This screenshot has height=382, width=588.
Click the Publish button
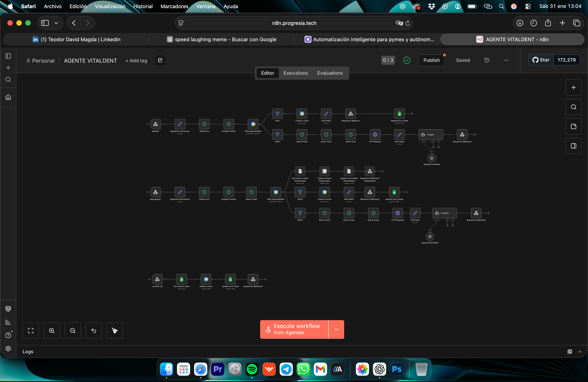pos(431,60)
